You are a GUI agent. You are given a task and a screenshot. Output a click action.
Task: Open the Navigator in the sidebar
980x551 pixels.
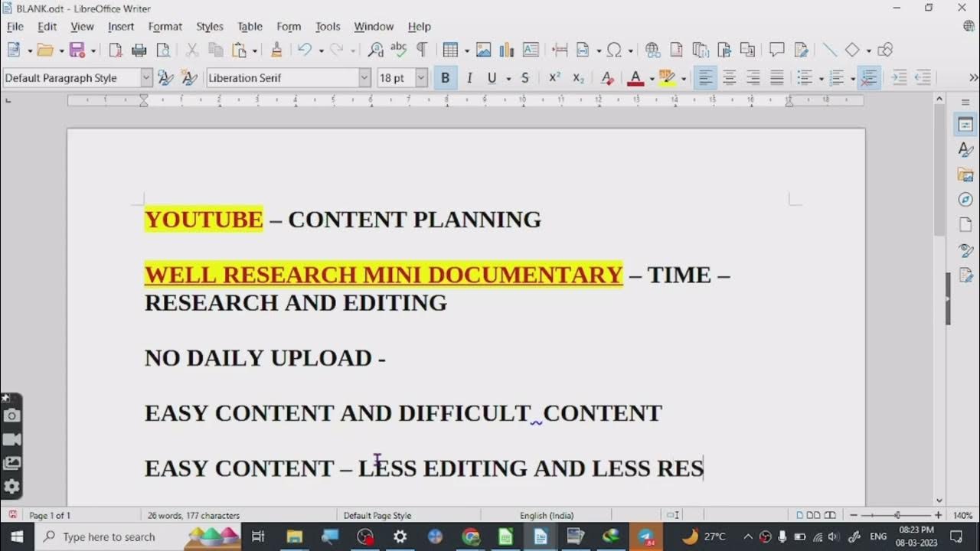pos(965,199)
